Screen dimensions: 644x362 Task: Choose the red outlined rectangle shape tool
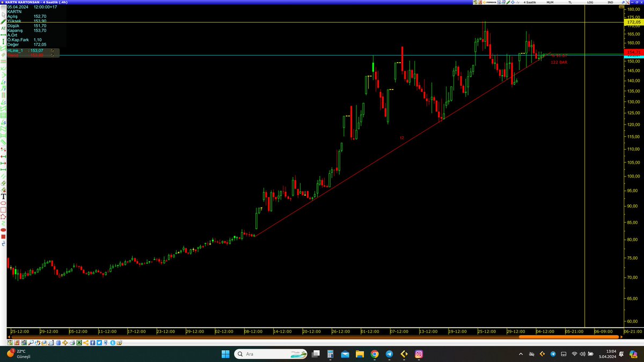[3, 210]
